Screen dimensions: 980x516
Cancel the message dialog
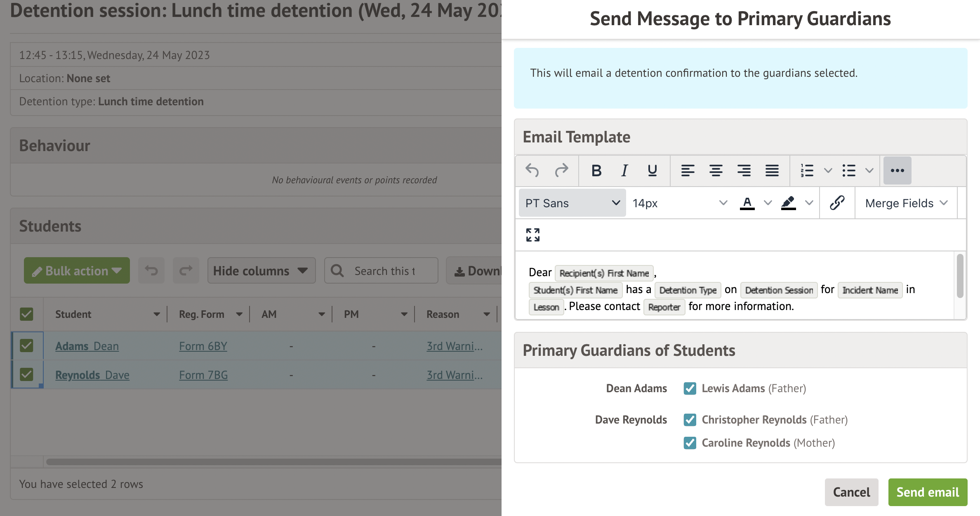pyautogui.click(x=851, y=492)
